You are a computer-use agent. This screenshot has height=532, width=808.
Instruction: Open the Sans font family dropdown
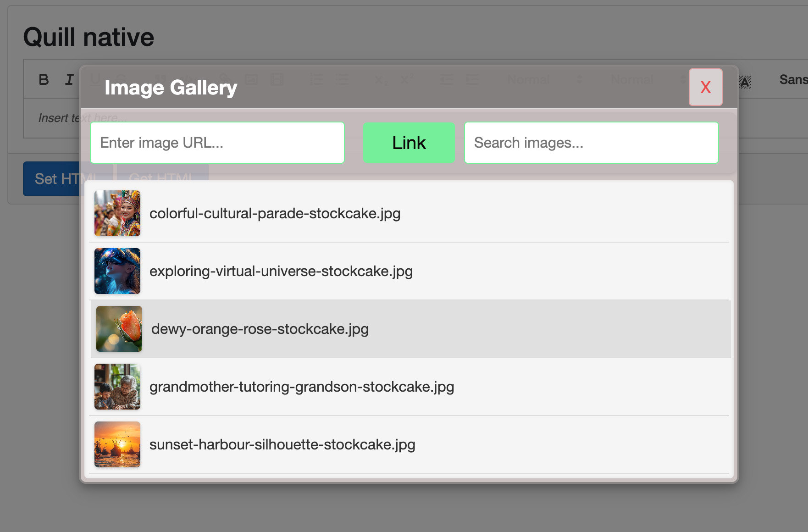pos(793,80)
